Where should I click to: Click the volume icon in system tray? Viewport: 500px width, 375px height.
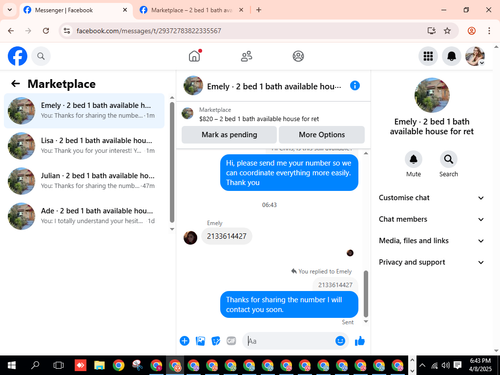click(445, 365)
